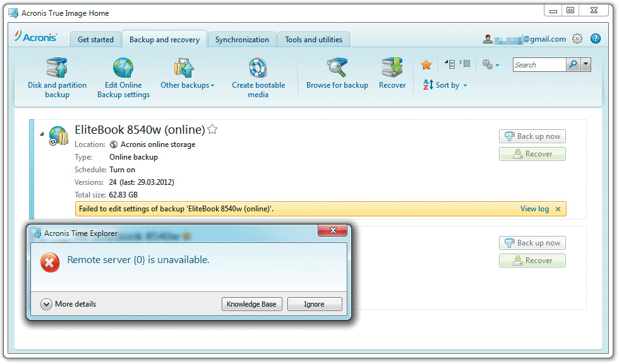Click the red error icon in dialog
Image resolution: width=619 pixels, height=364 pixels.
[x=50, y=262]
